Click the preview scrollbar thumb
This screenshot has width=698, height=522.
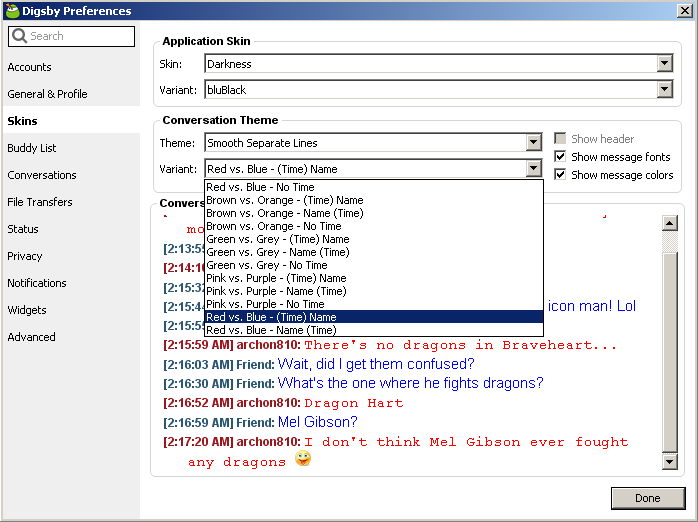click(x=670, y=352)
